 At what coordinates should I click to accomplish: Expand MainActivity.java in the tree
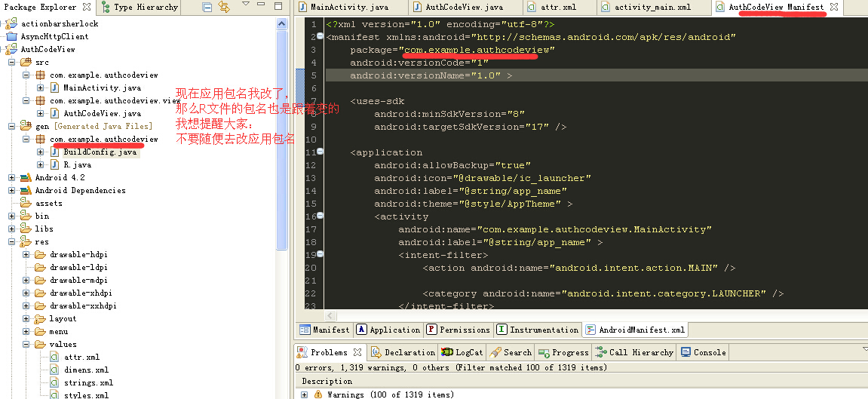(x=41, y=88)
